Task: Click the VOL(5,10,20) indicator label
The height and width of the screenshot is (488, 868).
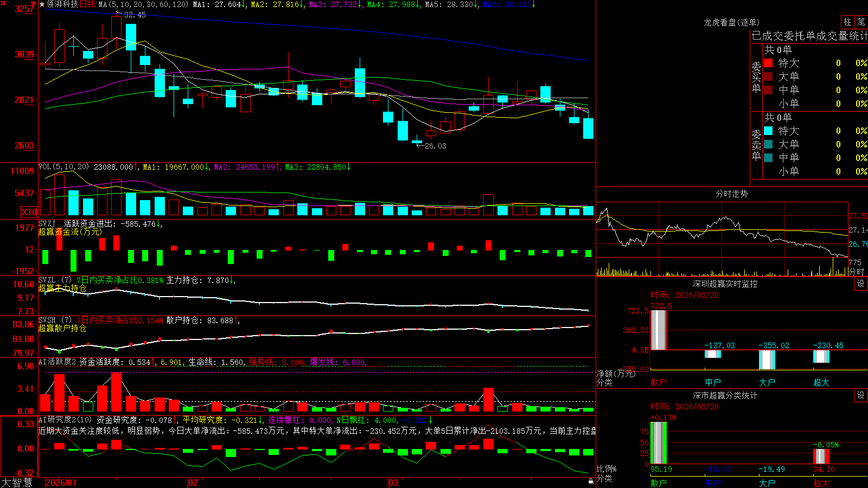Action: click(x=63, y=166)
